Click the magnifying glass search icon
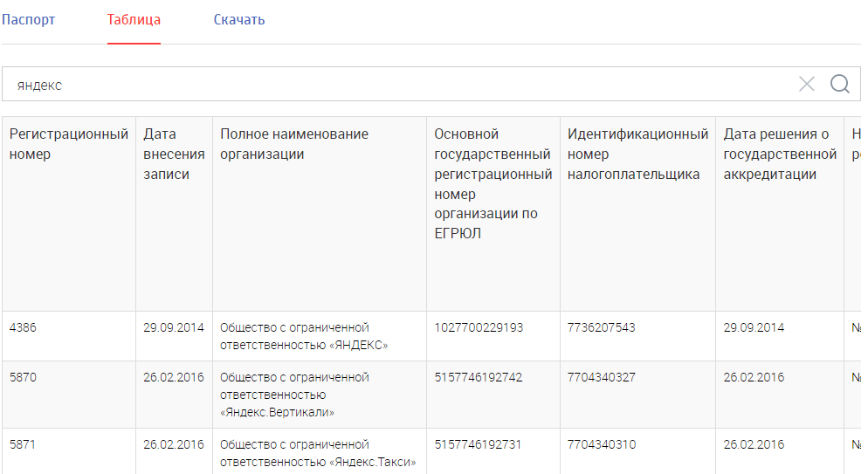The width and height of the screenshot is (868, 474). click(x=840, y=84)
